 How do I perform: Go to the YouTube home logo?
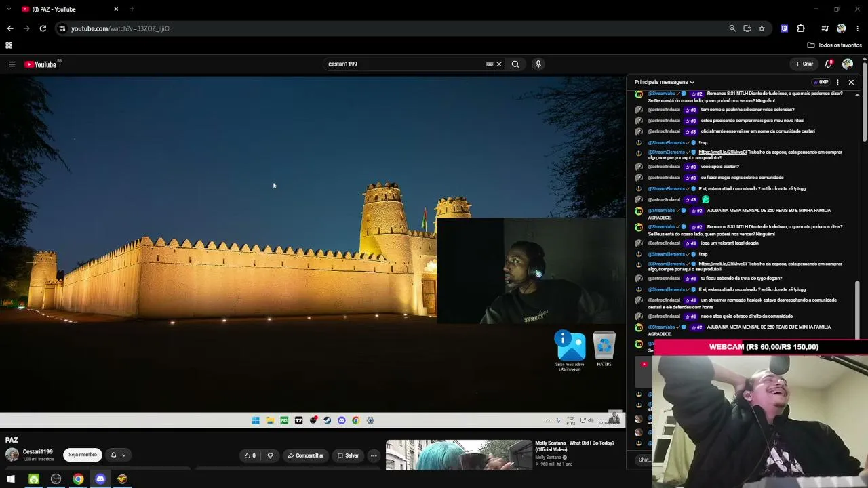(x=41, y=64)
